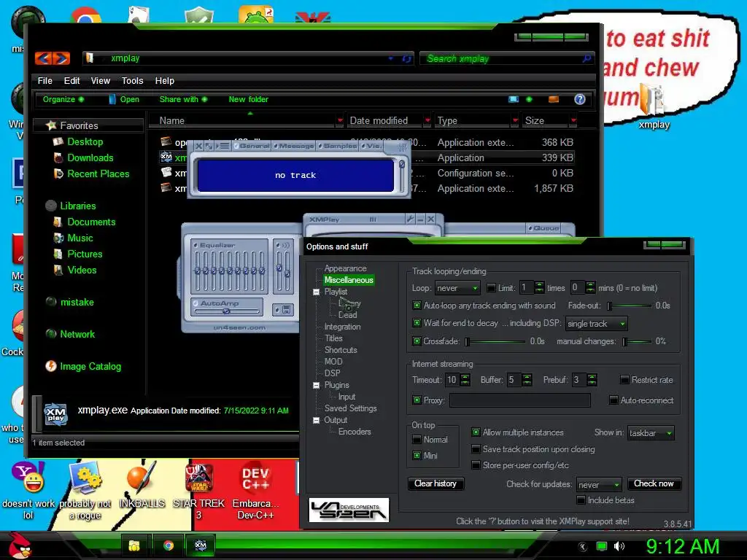Enable Save track position upon closing

476,448
